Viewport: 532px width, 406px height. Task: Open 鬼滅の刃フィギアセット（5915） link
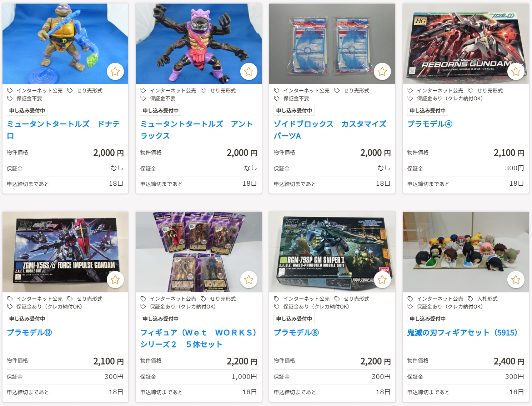tap(462, 332)
